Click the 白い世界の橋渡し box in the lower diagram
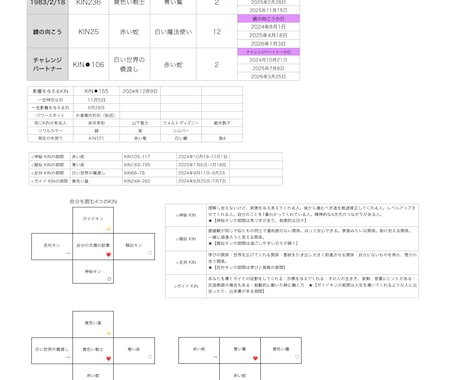This screenshot has height=380, width=460. click(52, 351)
